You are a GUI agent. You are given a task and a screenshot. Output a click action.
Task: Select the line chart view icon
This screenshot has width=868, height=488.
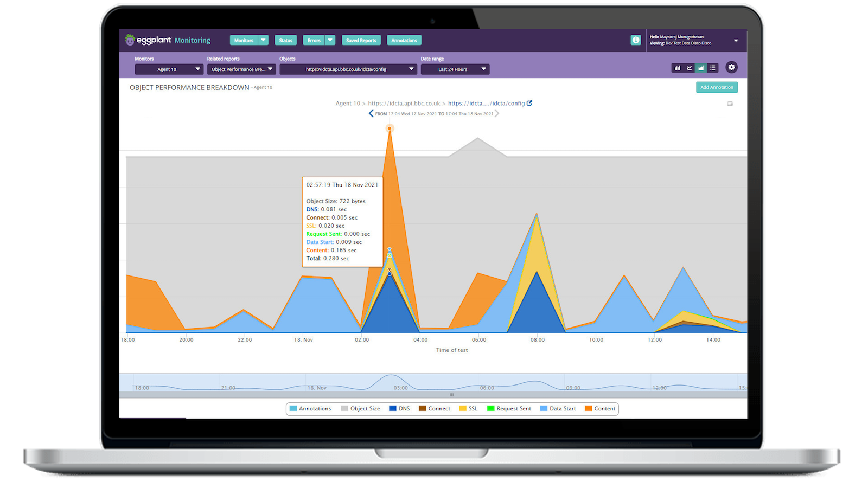[689, 68]
